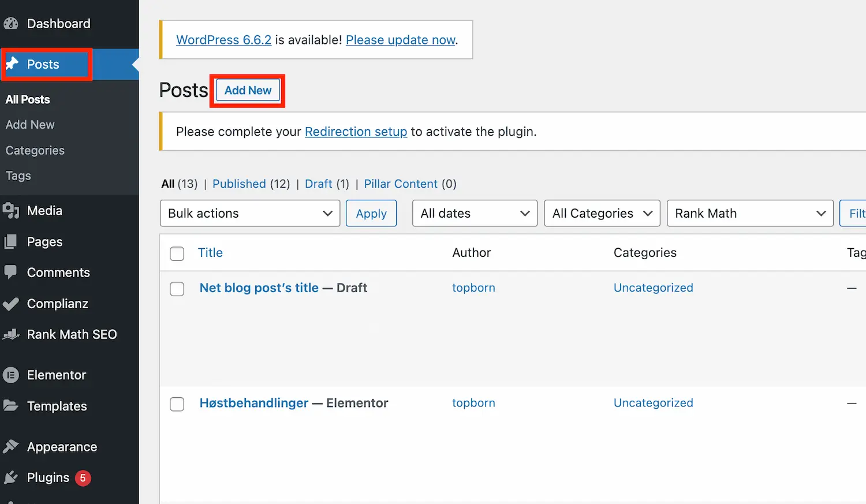Open the All Categories filter dropdown
866x504 pixels.
602,213
